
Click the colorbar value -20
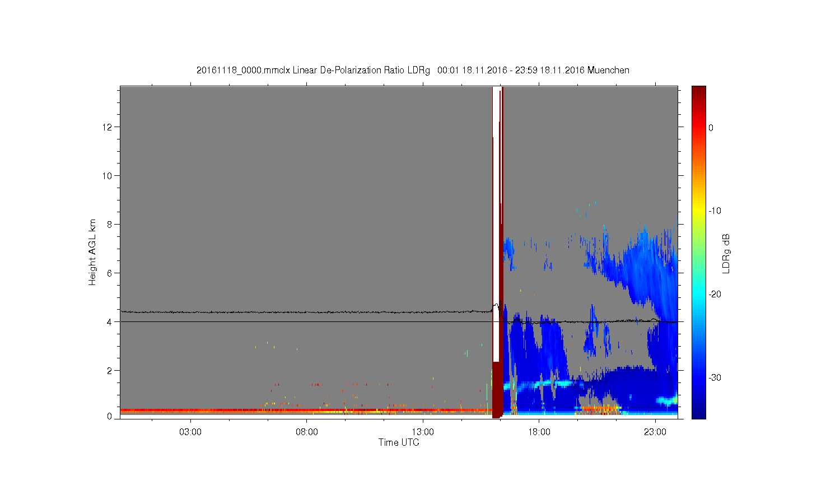coord(715,295)
